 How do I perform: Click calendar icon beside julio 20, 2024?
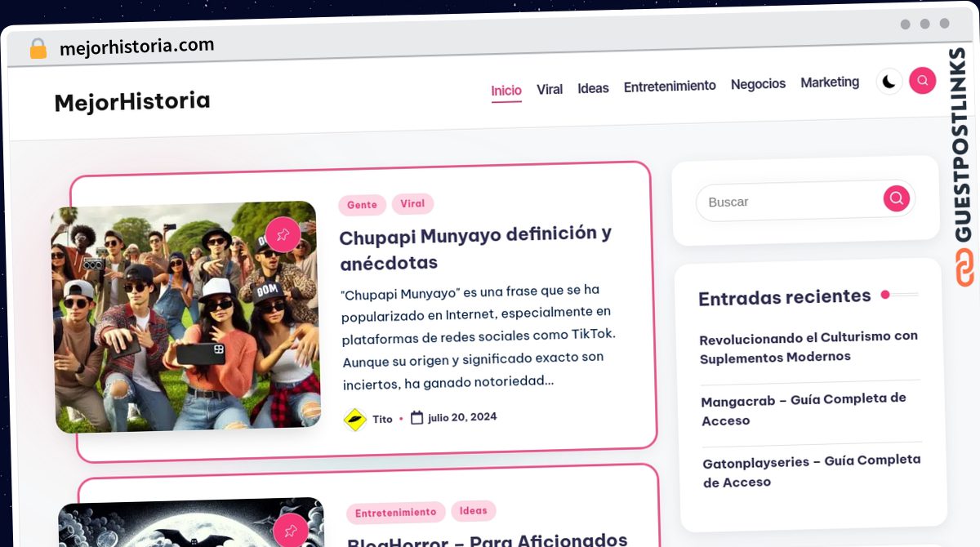[416, 418]
